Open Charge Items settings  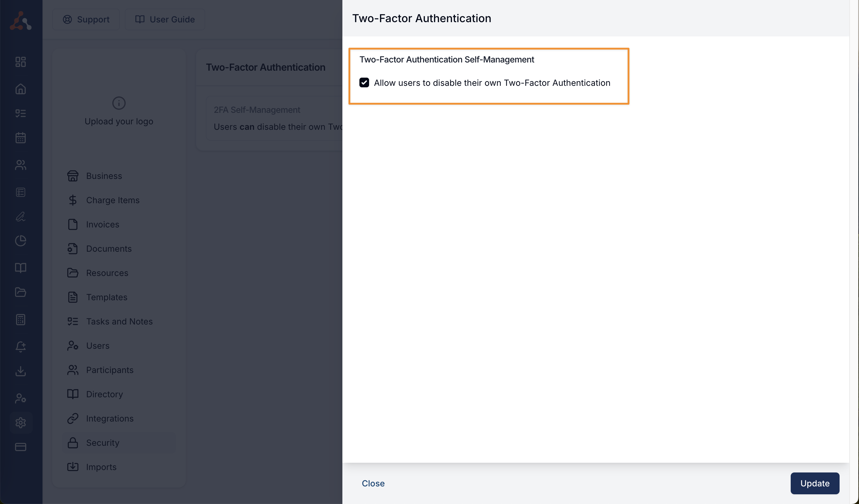pyautogui.click(x=113, y=200)
